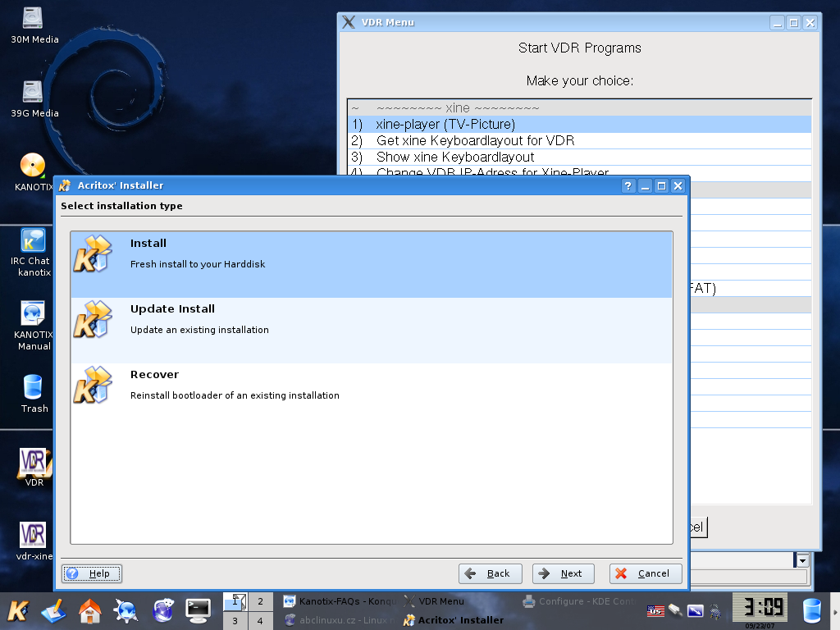The image size is (840, 630).
Task: Select the Install option icon
Action: (93, 253)
